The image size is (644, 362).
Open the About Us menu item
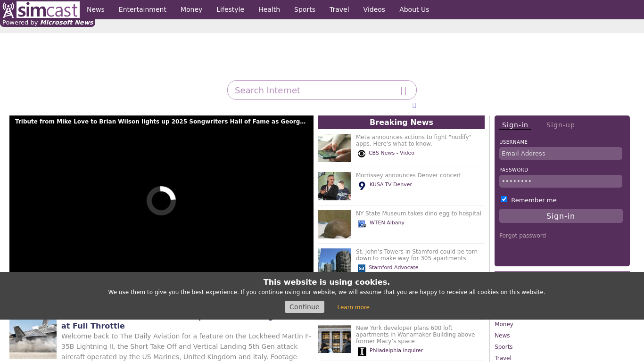(x=414, y=9)
